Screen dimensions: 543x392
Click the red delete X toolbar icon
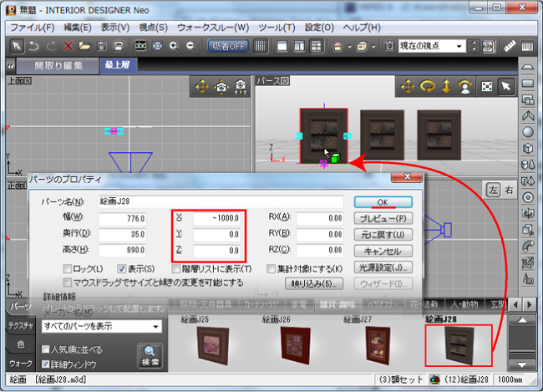click(x=67, y=46)
